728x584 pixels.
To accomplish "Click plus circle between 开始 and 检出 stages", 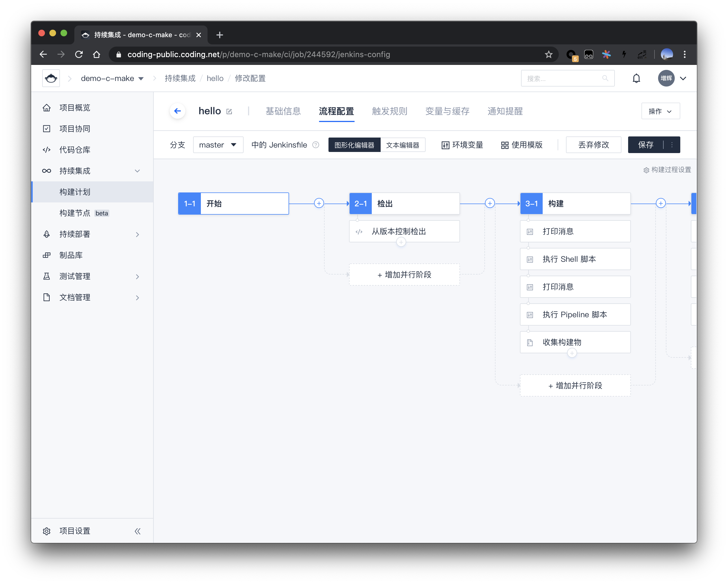I will click(x=319, y=203).
